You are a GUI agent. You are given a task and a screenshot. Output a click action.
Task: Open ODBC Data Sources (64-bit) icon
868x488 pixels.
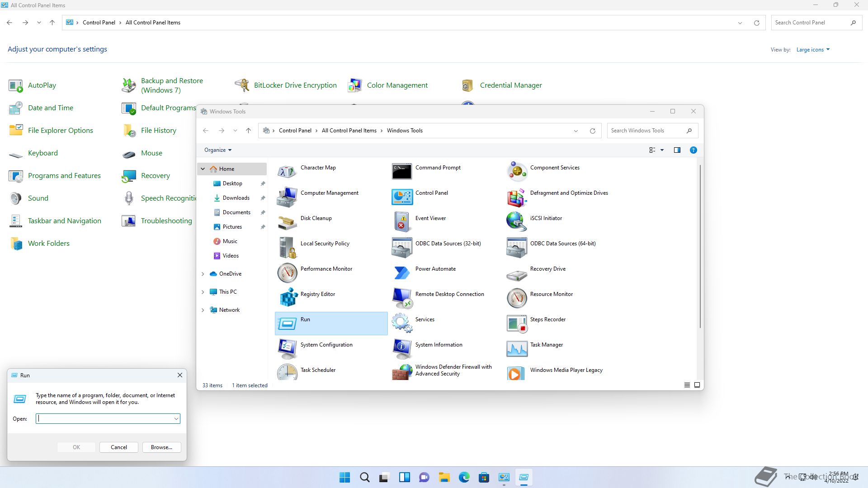tap(517, 248)
